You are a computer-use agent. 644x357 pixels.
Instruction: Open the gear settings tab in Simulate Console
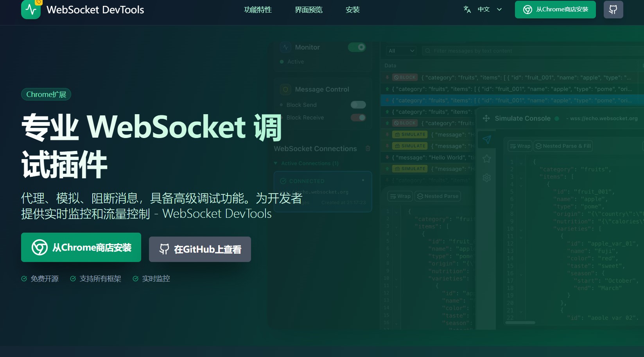486,178
